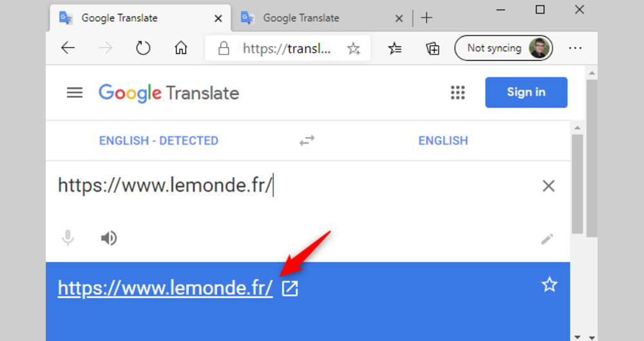
Task: Star the translation to save it
Action: [x=549, y=285]
